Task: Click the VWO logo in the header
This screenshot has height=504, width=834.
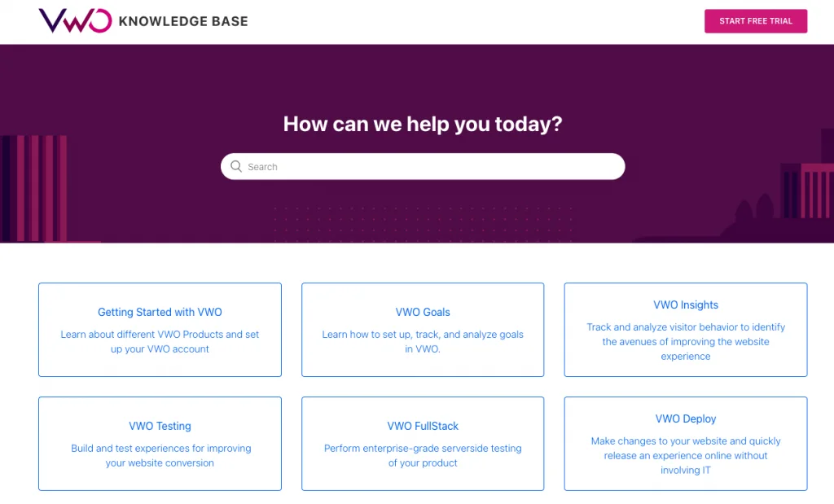Action: coord(75,21)
